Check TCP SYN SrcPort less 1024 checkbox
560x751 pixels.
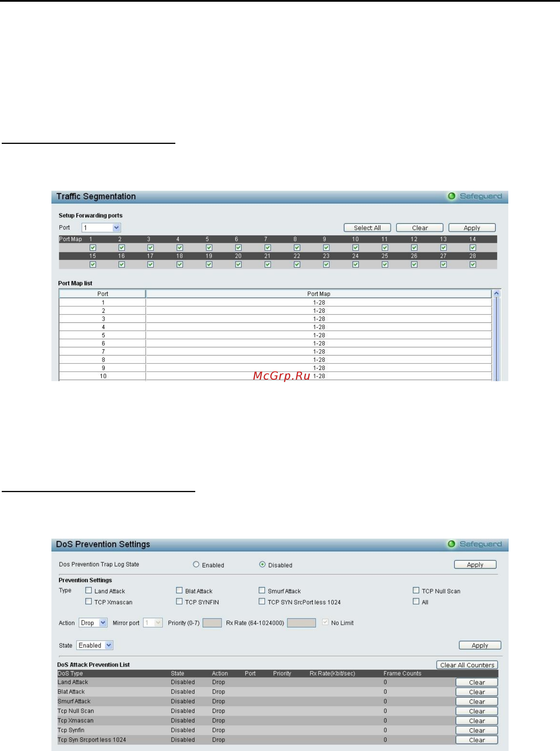(x=262, y=601)
